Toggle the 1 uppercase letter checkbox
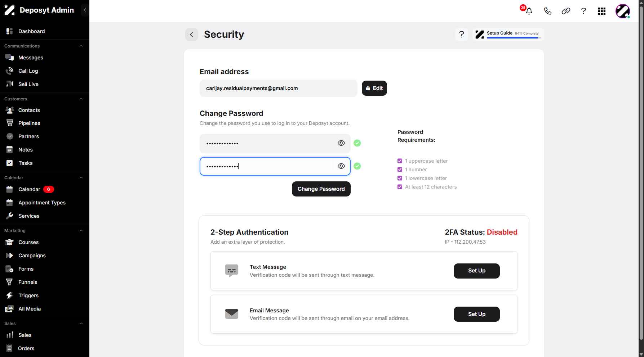 click(x=400, y=161)
